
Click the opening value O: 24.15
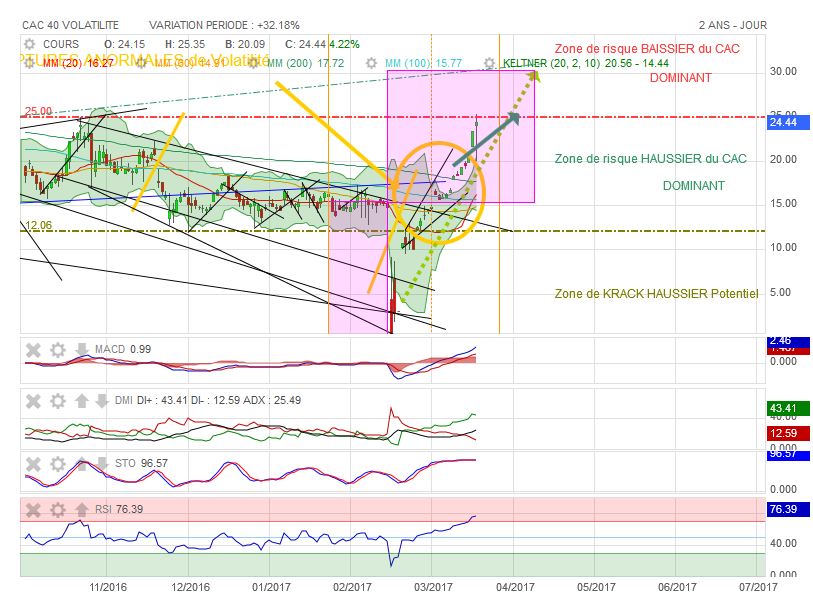[x=124, y=44]
